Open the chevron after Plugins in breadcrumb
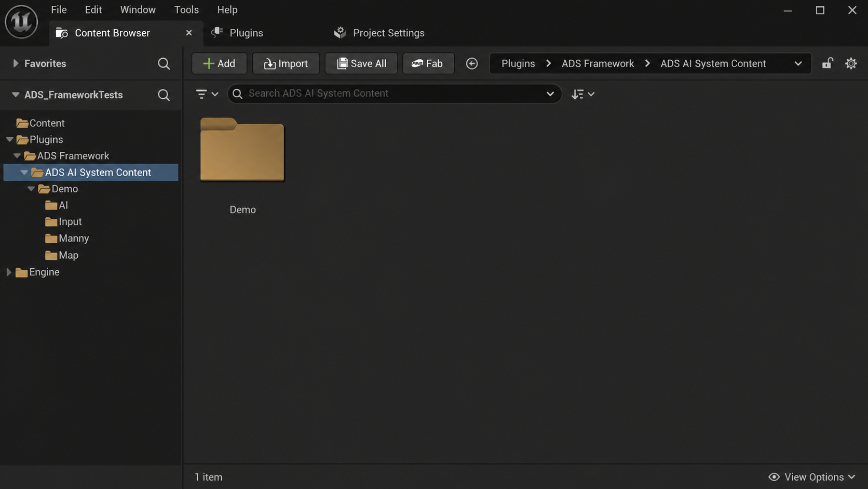This screenshot has height=489, width=868. click(x=549, y=63)
